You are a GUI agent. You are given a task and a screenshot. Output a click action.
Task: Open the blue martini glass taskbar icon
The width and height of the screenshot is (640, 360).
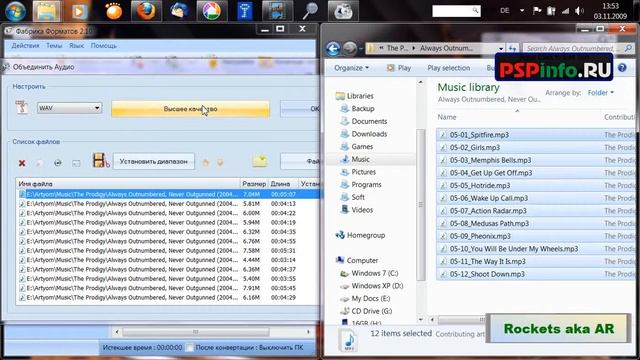pos(245,11)
